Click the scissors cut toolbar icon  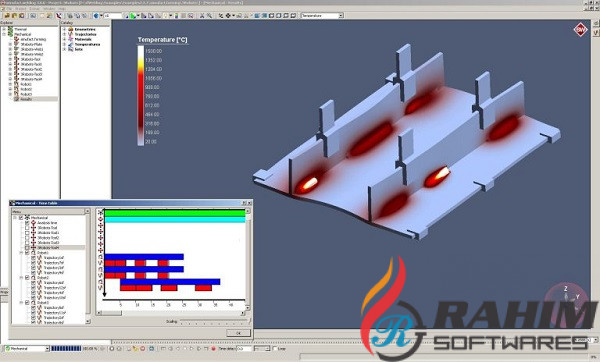tap(202, 16)
